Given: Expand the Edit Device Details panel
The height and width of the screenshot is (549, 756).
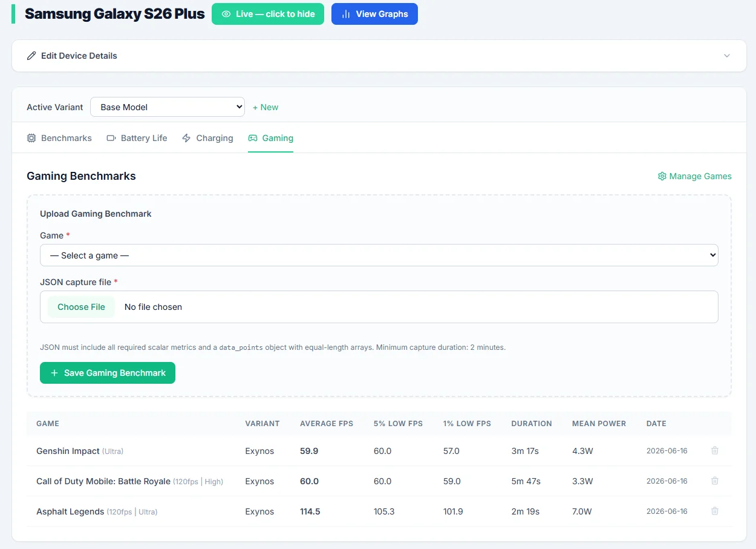Looking at the screenshot, I should (379, 56).
